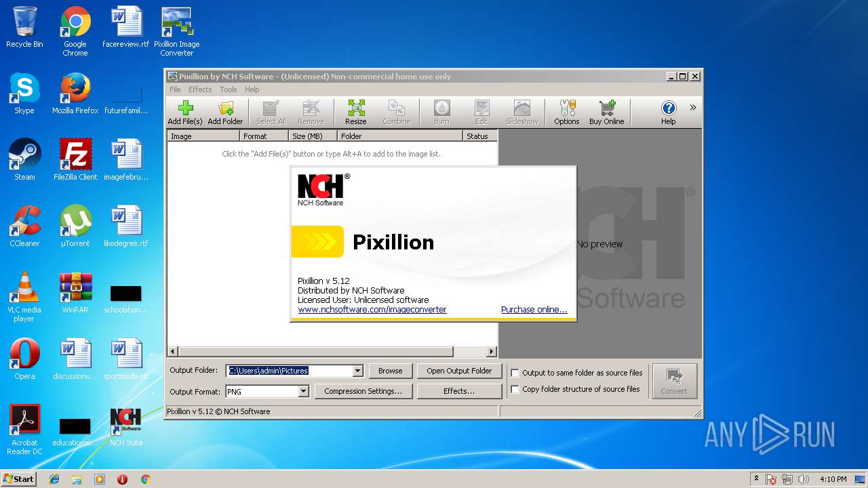The image size is (868, 488).
Task: Click the Add Folder toolbar icon
Action: (225, 113)
